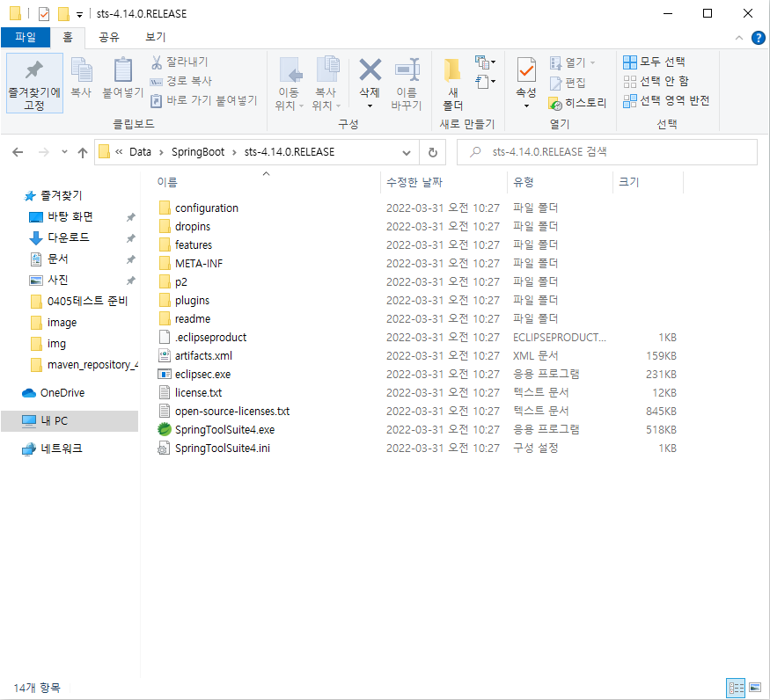This screenshot has height=700, width=770.
Task: Open Customize Quick Access Toolbar dropdown
Action: tap(79, 14)
